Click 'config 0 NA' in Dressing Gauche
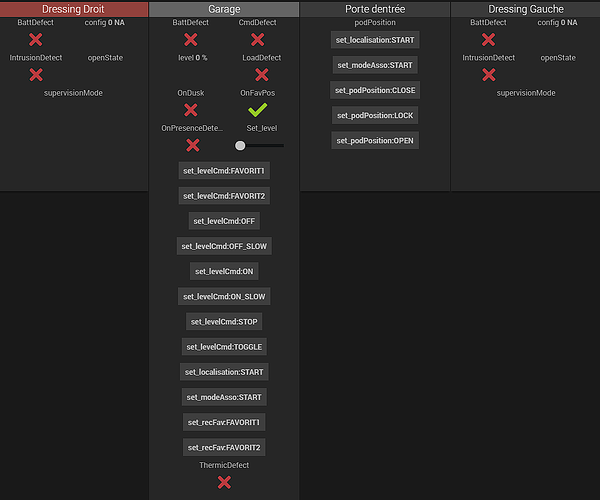The width and height of the screenshot is (600, 500). tap(557, 23)
